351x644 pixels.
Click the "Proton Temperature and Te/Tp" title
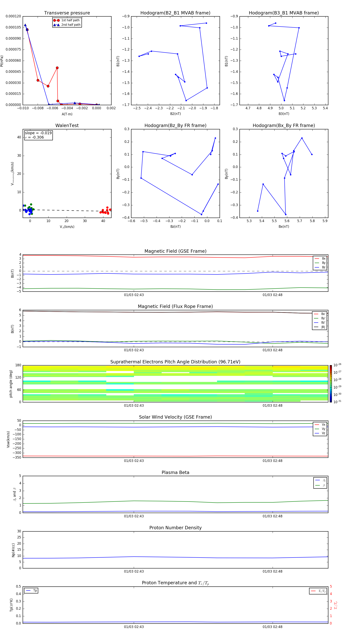175,583
